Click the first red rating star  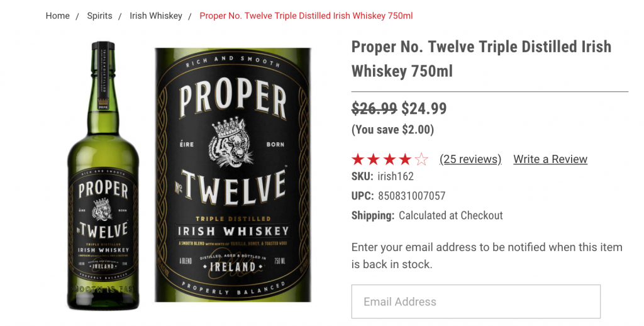[358, 159]
